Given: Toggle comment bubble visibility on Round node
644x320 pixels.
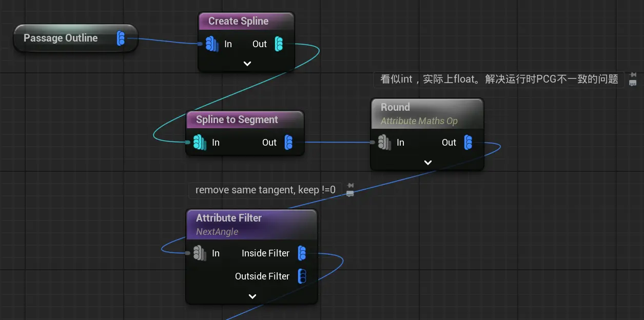Looking at the screenshot, I should click(x=633, y=83).
